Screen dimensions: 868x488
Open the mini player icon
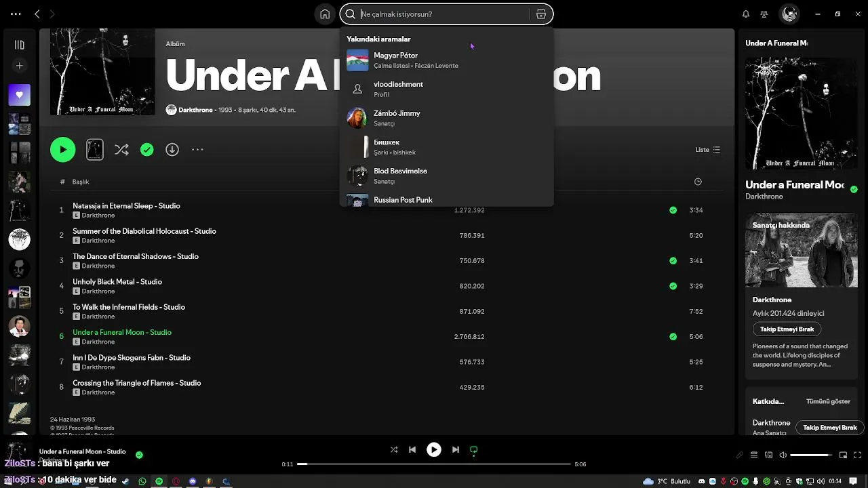coord(844,455)
